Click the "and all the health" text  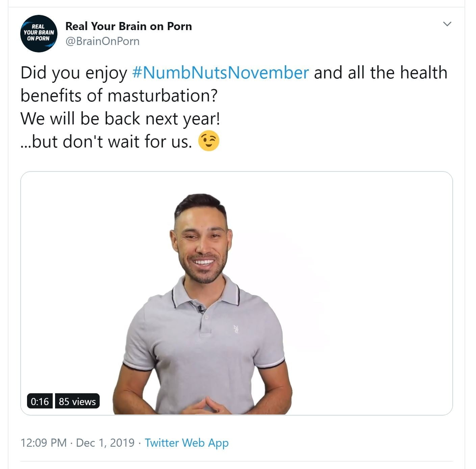click(381, 73)
